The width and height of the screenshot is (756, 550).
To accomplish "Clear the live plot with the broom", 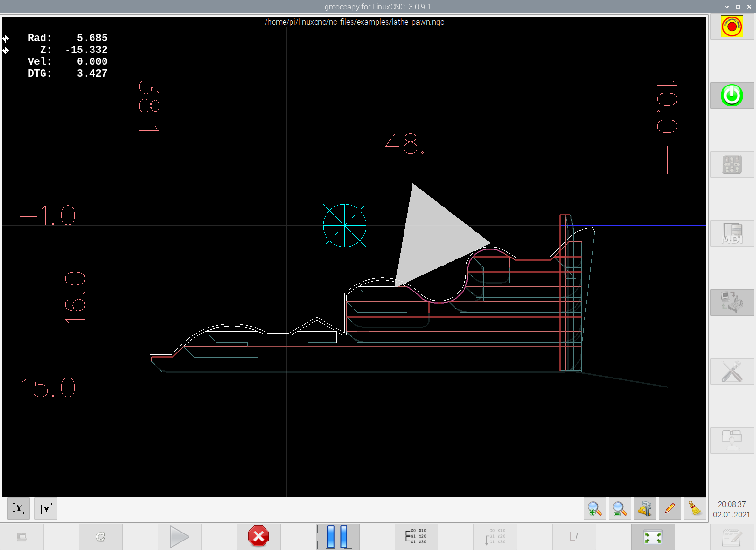I will coord(695,509).
